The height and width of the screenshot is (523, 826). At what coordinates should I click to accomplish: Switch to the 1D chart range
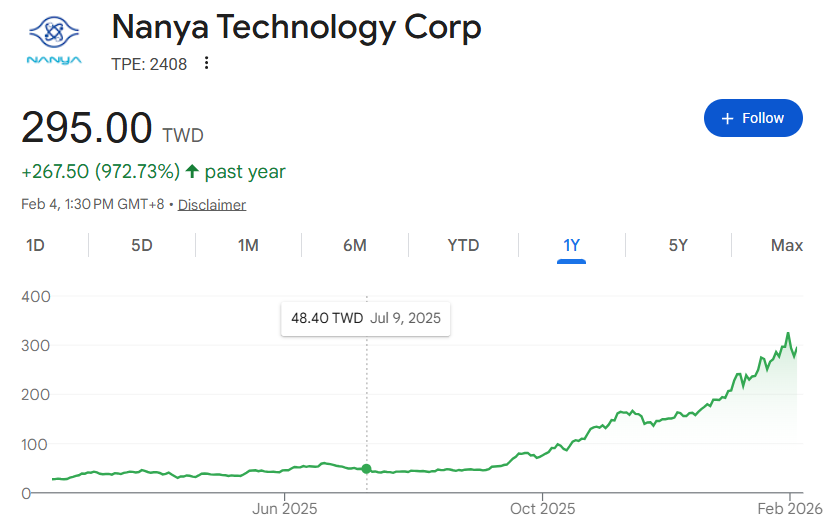[35, 245]
